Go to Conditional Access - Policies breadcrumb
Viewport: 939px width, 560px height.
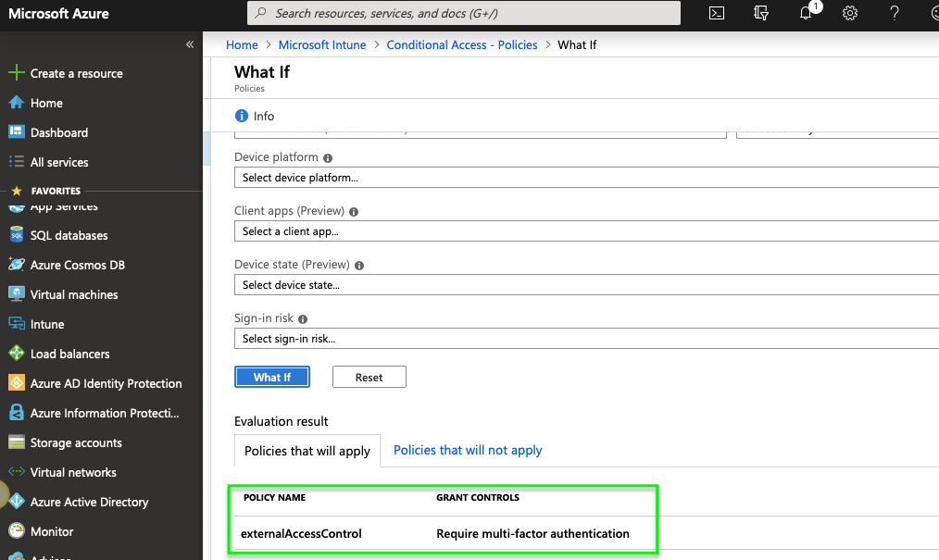pos(462,44)
